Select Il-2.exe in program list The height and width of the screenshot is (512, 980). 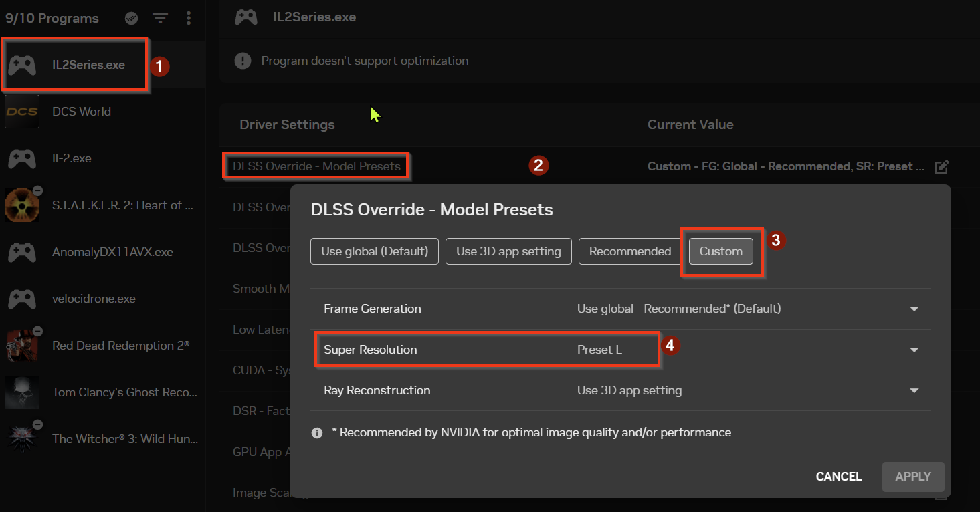coord(103,158)
